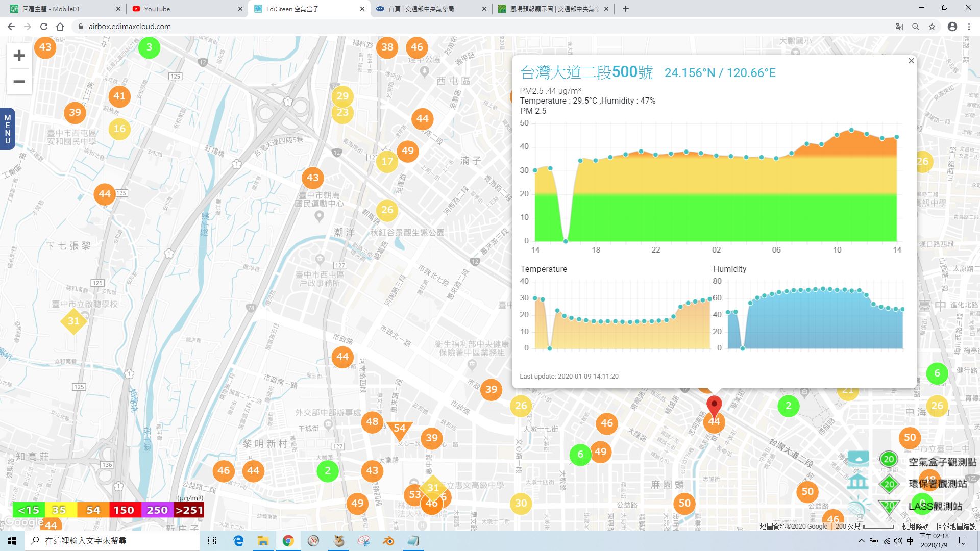Screen dimensions: 980x551
Task: Open Chrome three-dot menu
Action: pos(969,27)
